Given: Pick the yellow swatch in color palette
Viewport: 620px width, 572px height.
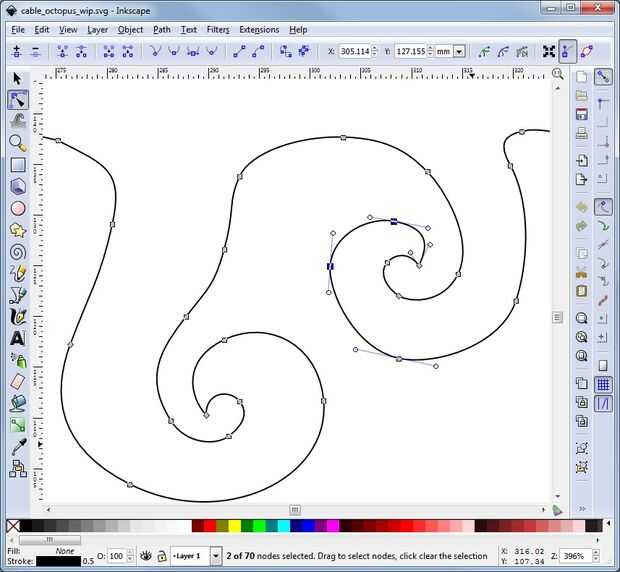Looking at the screenshot, I should tap(235, 526).
